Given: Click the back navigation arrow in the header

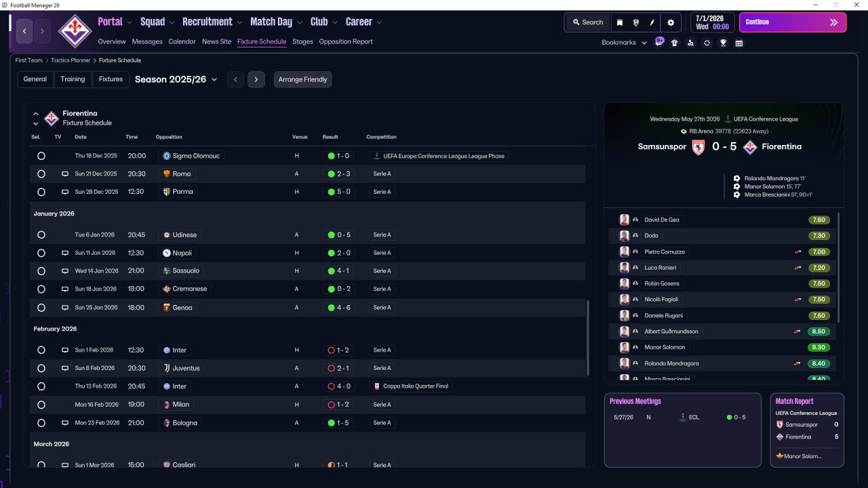Looking at the screenshot, I should (24, 31).
